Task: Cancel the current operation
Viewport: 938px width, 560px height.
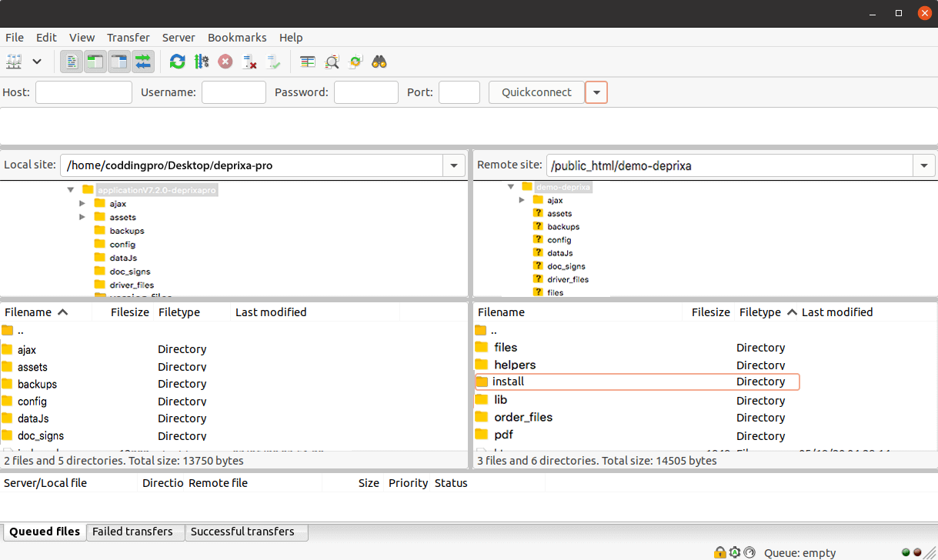Action: [x=225, y=62]
